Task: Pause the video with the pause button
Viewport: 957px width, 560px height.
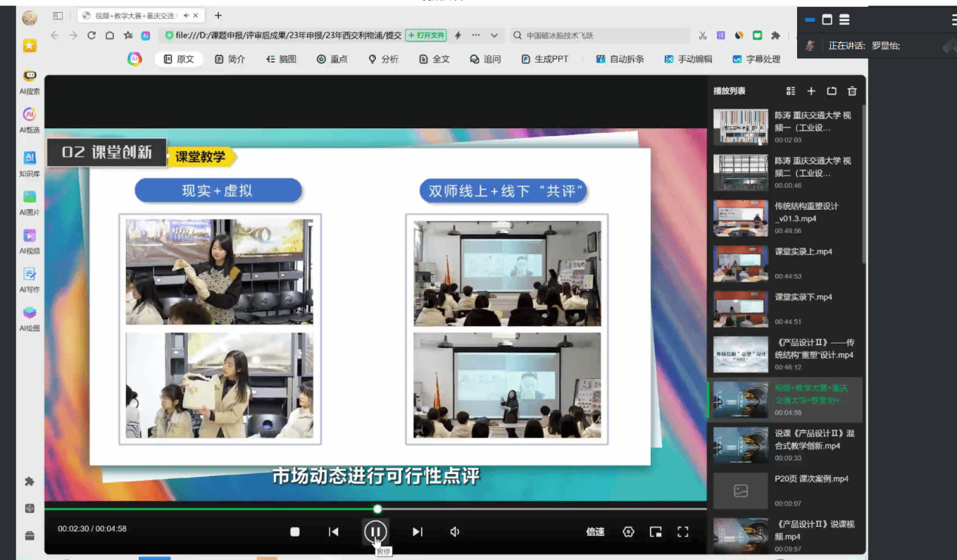Action: click(375, 532)
